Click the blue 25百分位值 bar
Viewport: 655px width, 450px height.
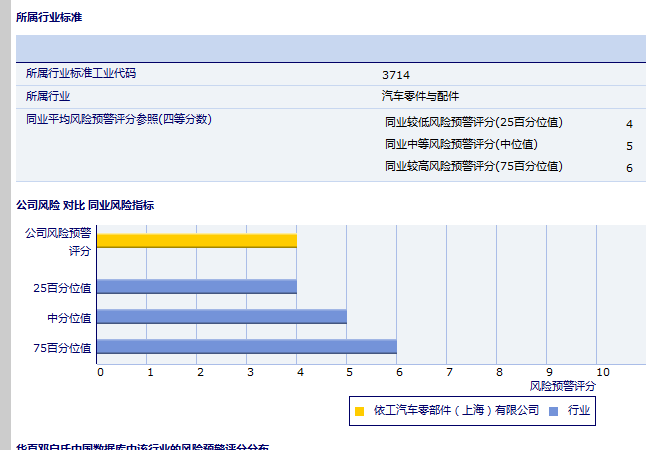tap(196, 286)
